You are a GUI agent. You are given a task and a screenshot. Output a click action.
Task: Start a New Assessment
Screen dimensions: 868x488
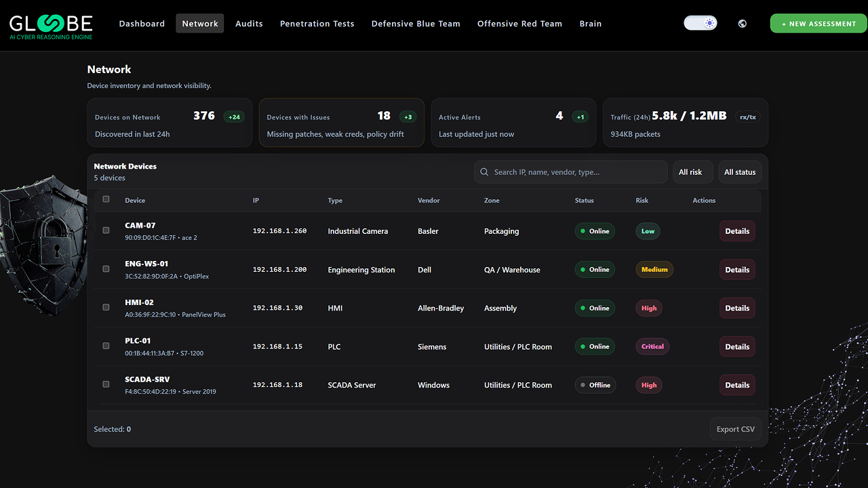click(x=818, y=24)
